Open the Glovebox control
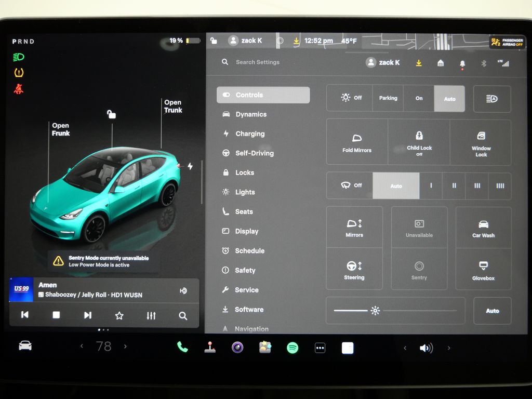 [x=483, y=270]
